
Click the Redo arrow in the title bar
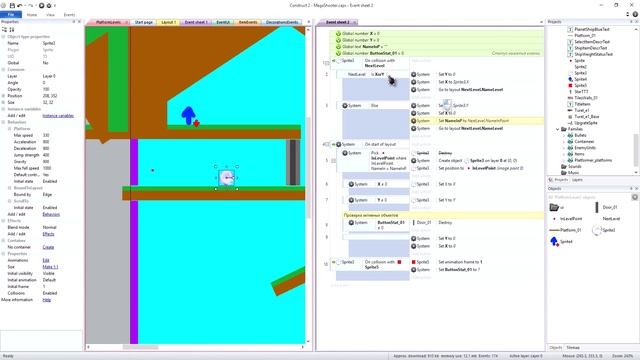[31, 5]
